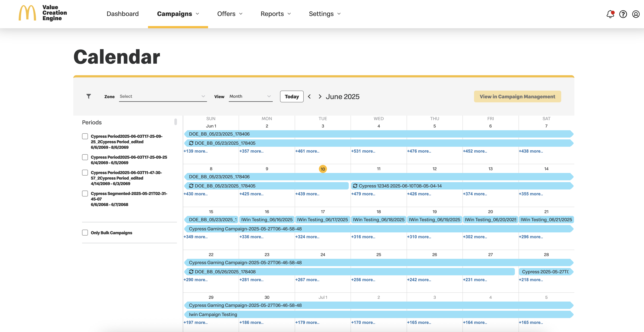The height and width of the screenshot is (332, 644).
Task: Toggle Cypress Segmented 6/6/2068 - 6/7/2068 checkbox
Action: click(85, 194)
